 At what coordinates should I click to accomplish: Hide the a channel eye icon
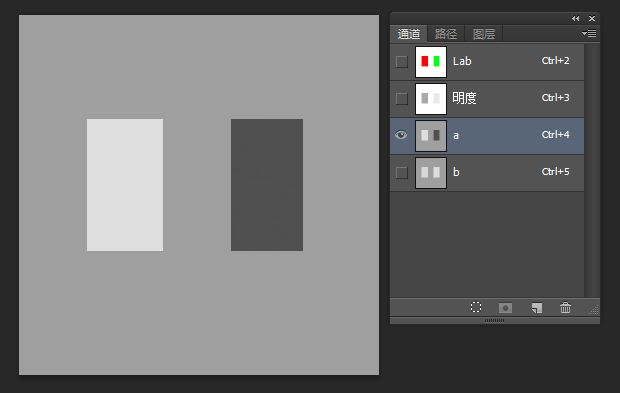point(401,135)
